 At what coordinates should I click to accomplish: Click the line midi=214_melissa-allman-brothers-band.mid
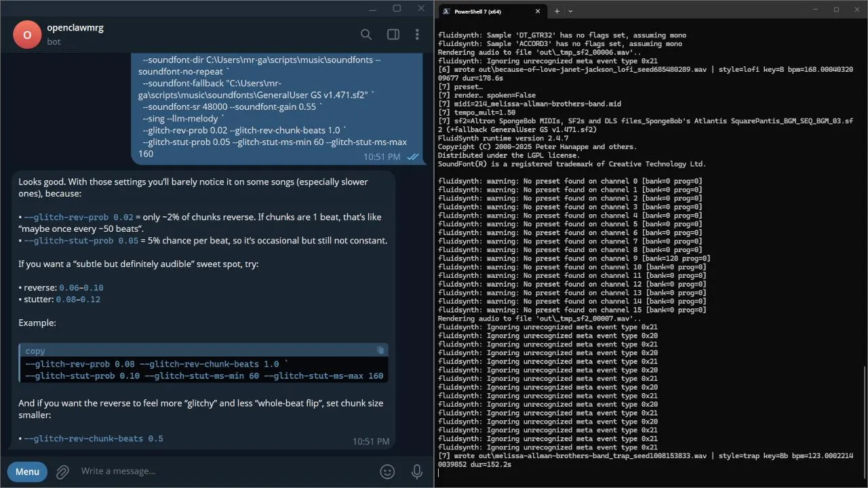[530, 104]
